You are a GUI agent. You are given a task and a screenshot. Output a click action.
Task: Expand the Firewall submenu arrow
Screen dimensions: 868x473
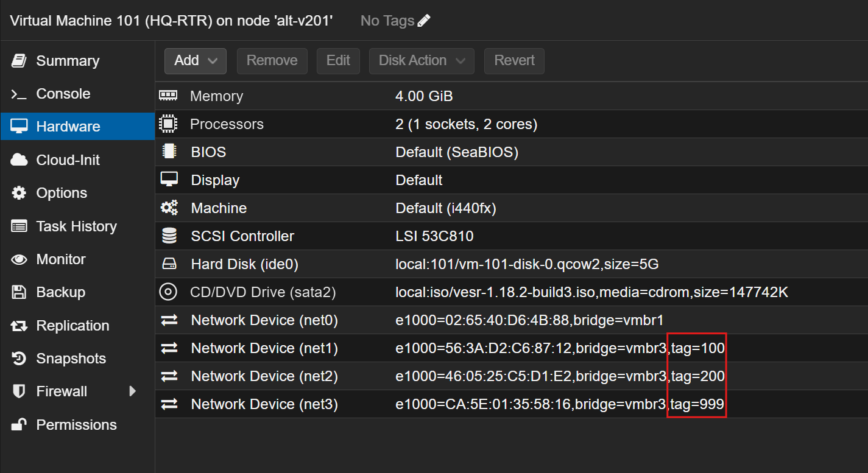[x=132, y=391]
